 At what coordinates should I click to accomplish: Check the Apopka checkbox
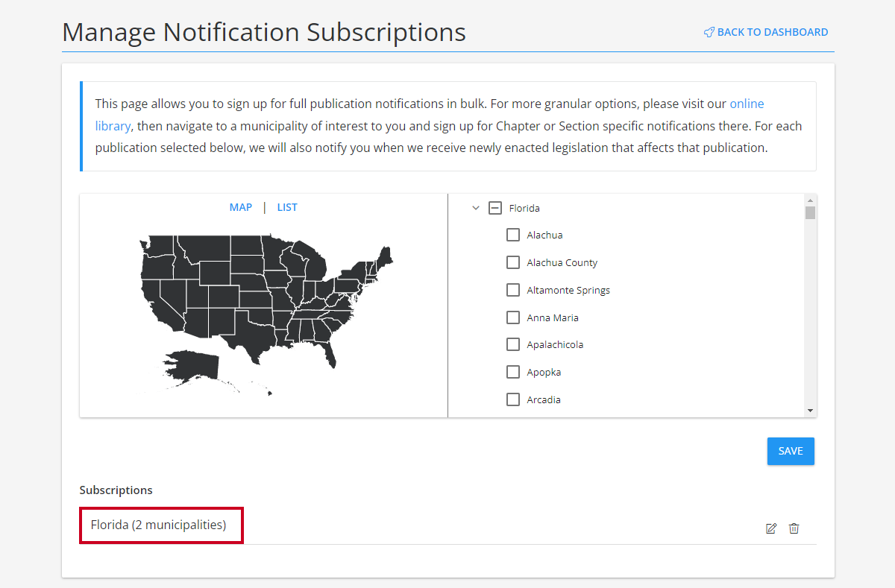pos(513,372)
